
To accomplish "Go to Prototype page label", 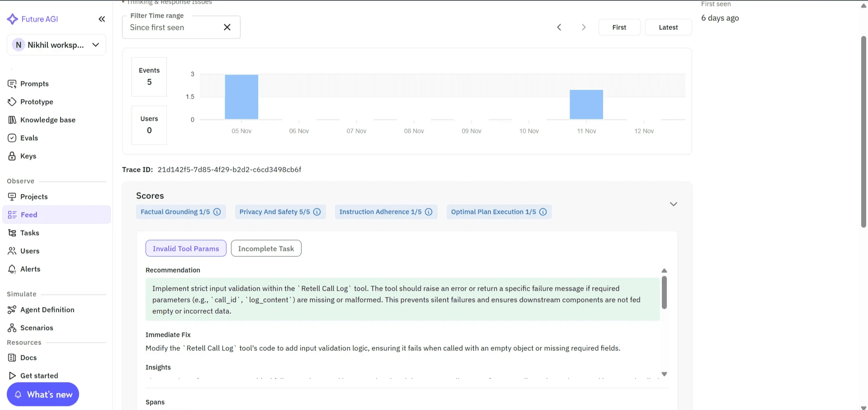I will coord(37,102).
